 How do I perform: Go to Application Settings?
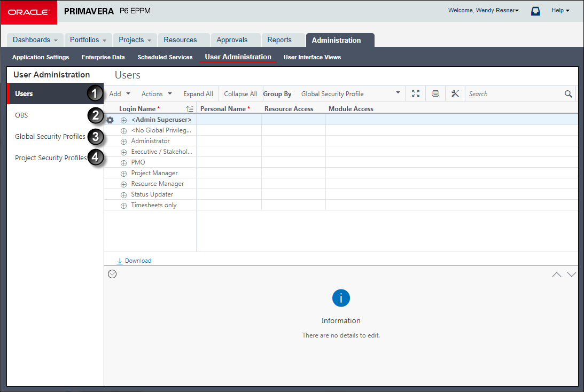click(x=41, y=57)
